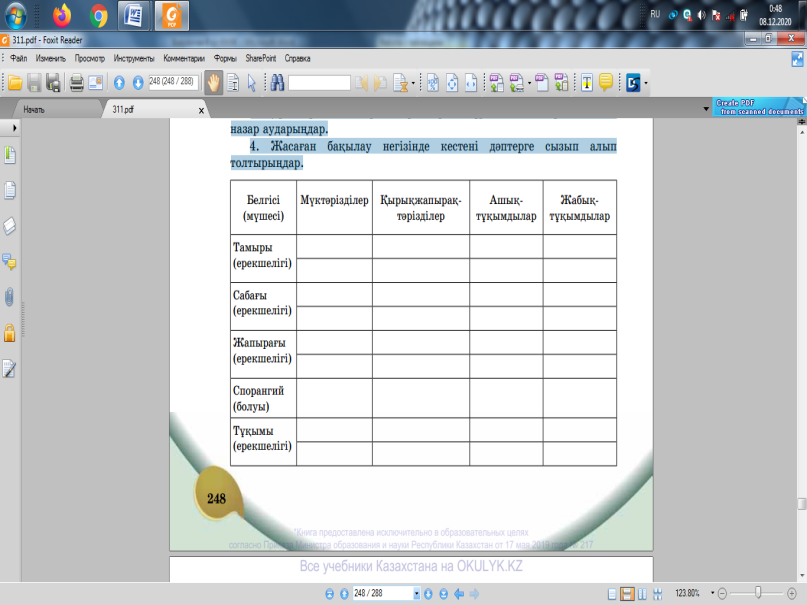Viewport: 807px width, 605px height.
Task: Open the page number dropdown in status bar
Action: tap(416, 593)
